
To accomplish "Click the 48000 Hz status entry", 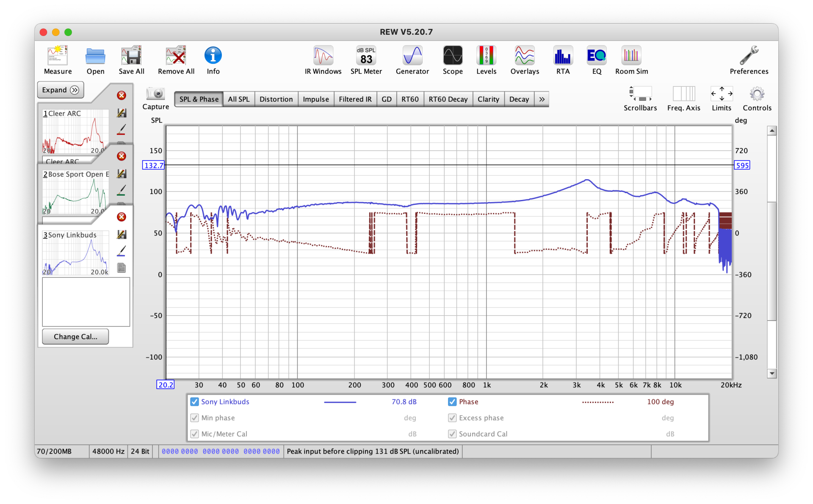I will (x=108, y=451).
